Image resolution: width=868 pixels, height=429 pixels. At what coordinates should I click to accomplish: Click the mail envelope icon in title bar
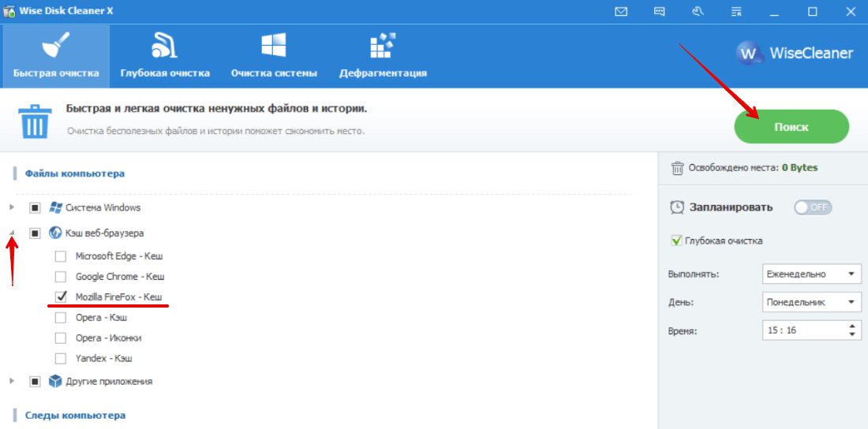click(621, 12)
